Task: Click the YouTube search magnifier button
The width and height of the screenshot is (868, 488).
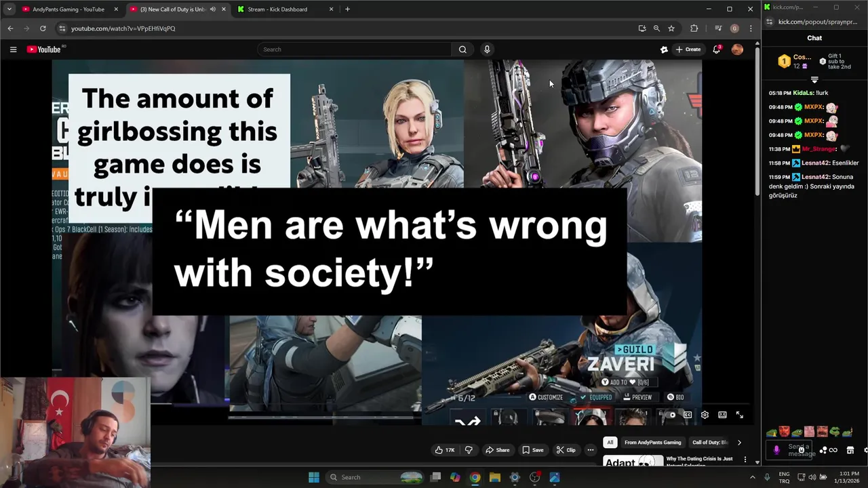Action: 462,49
